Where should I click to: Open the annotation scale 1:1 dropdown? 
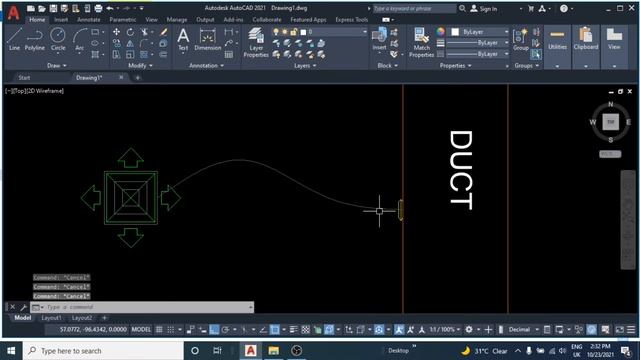[446, 329]
